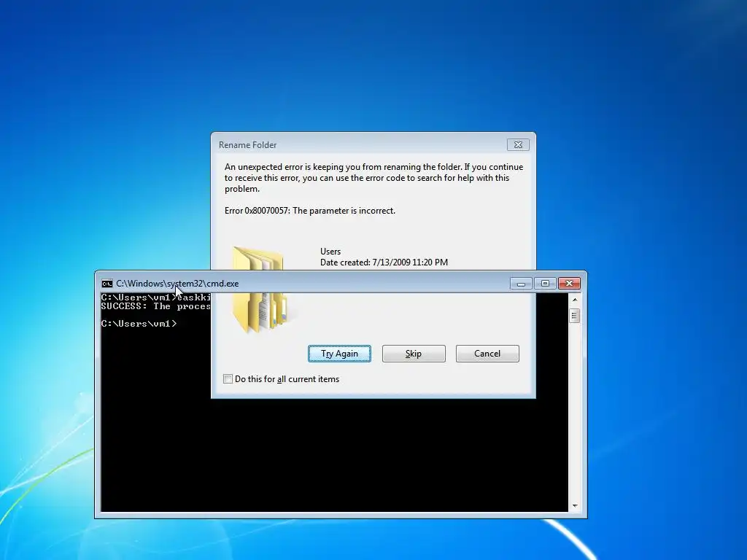Screen dimensions: 747x560
Task: Click the Users folder icon in dialog
Action: [x=261, y=289]
